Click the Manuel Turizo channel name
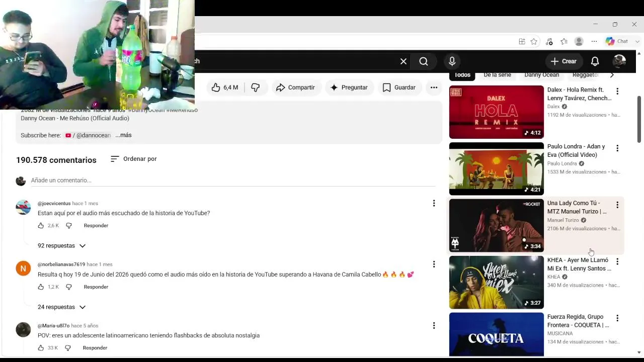Image resolution: width=644 pixels, height=362 pixels. (x=563, y=220)
